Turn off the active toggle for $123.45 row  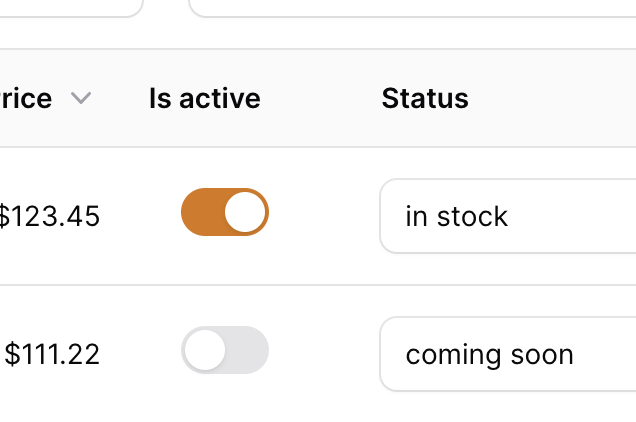click(x=225, y=212)
